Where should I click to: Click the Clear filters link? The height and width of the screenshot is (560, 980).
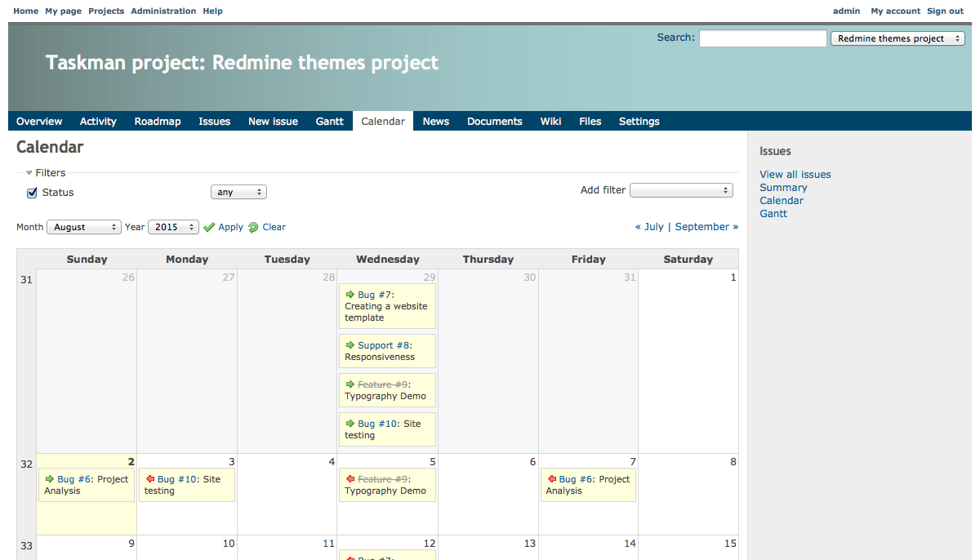274,227
